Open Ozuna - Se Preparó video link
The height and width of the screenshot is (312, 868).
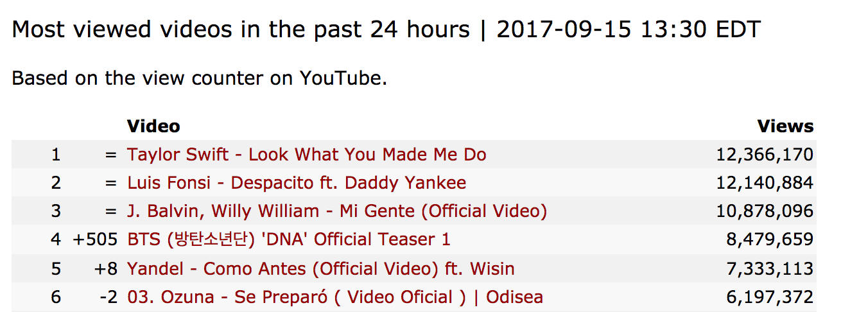click(x=334, y=297)
